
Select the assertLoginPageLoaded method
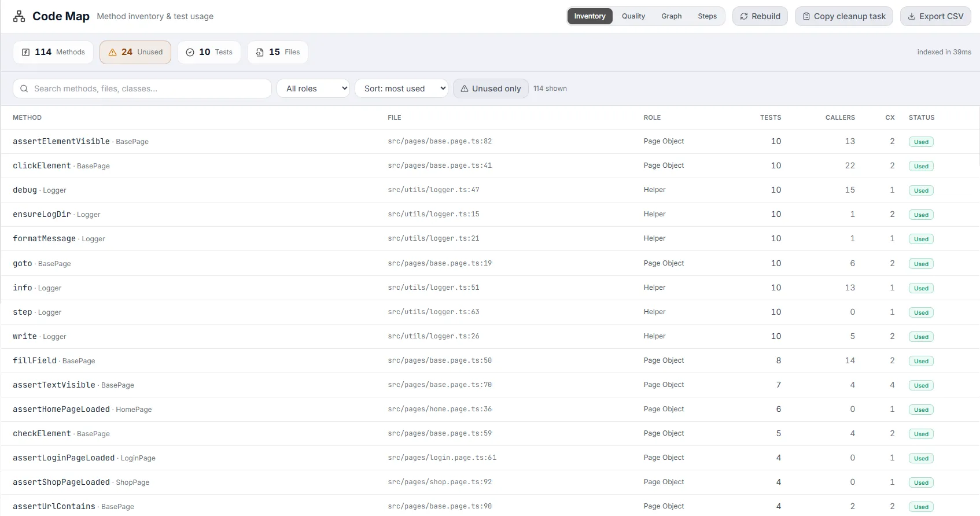(64, 458)
